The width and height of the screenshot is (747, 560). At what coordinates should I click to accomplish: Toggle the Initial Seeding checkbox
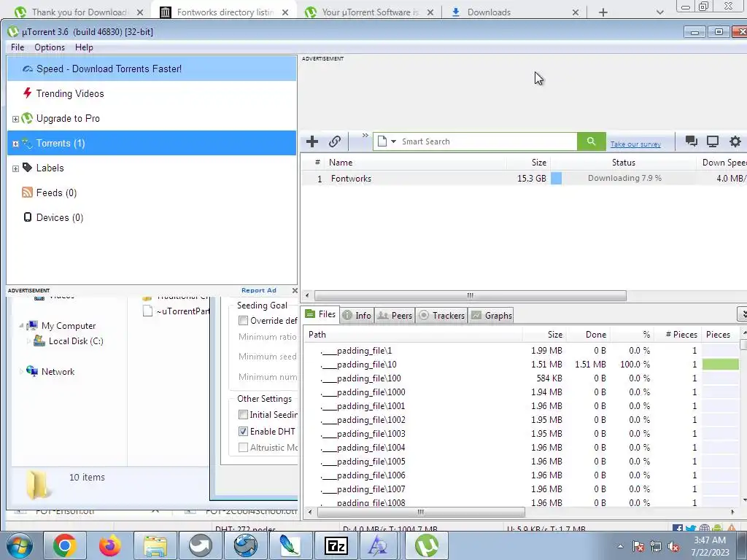tap(243, 415)
